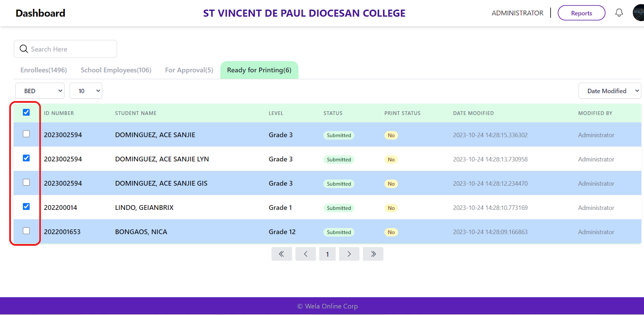Open the School Employees(106) tab

click(116, 70)
